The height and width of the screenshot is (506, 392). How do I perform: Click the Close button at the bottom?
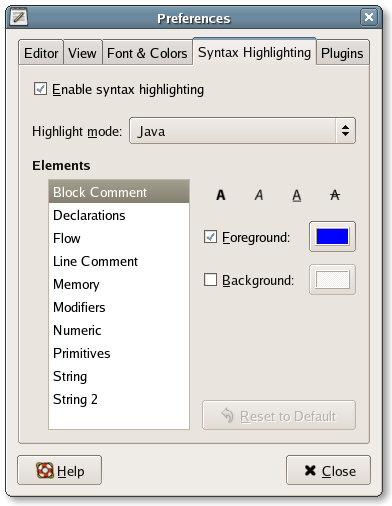click(x=328, y=470)
